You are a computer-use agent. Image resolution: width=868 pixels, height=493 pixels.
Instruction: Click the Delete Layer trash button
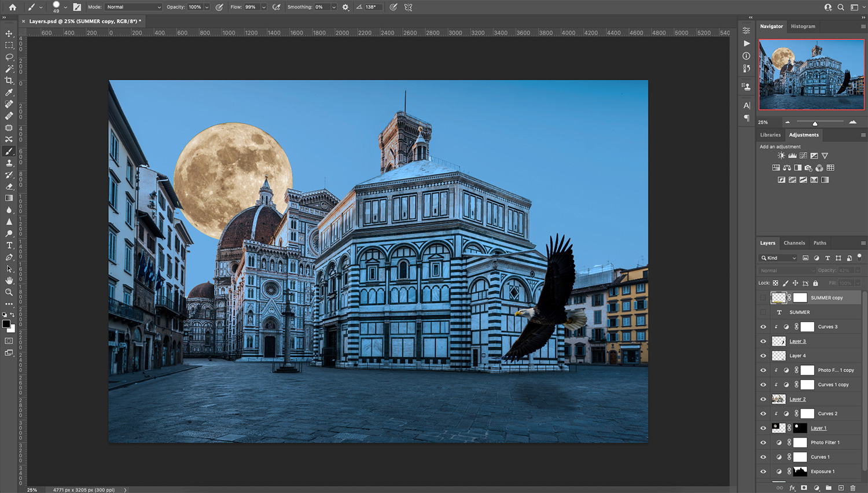(852, 488)
